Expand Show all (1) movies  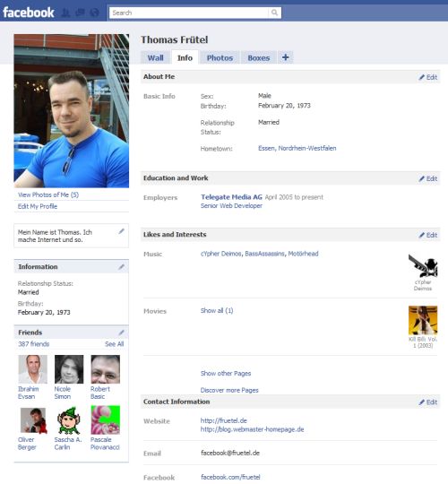[217, 310]
